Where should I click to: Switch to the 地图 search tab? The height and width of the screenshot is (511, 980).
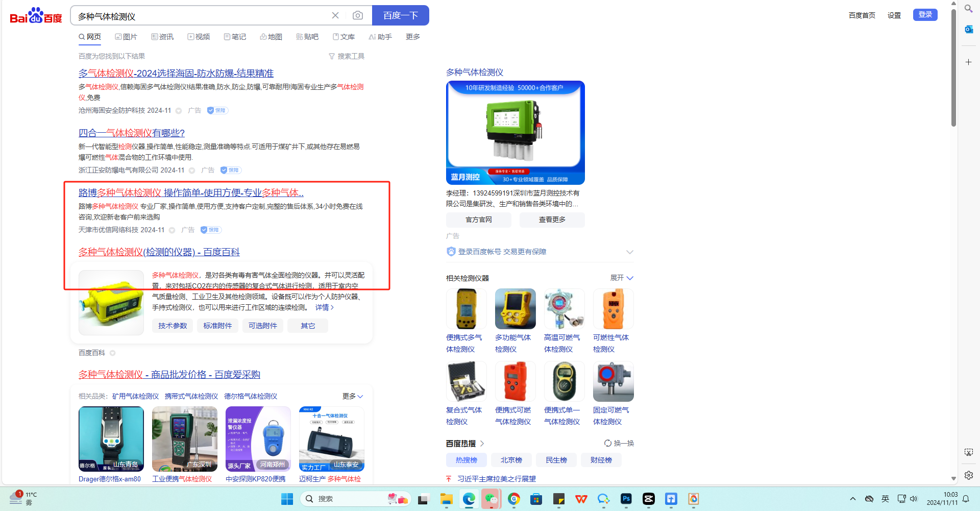[271, 37]
